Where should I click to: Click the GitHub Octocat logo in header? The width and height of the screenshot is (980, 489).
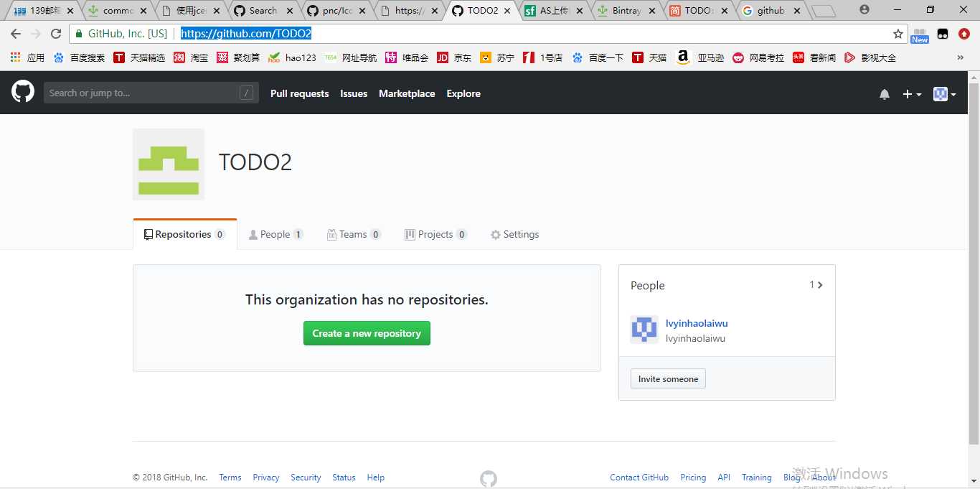[23, 92]
